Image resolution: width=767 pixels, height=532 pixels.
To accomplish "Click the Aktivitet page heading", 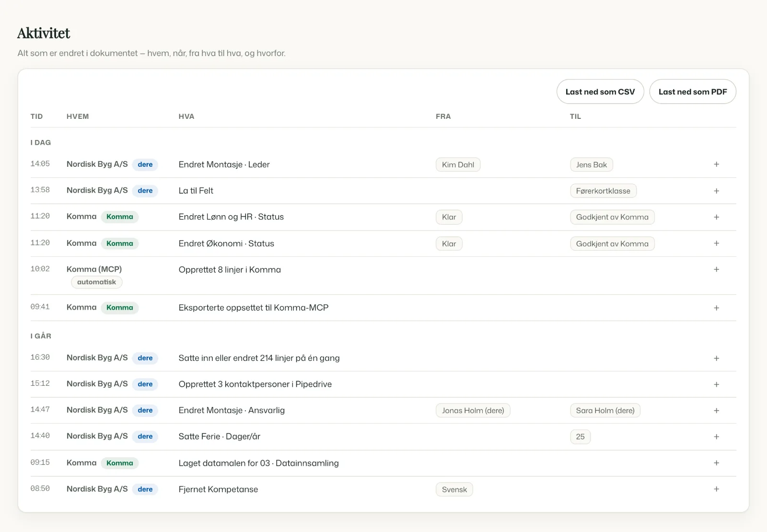I will [44, 33].
